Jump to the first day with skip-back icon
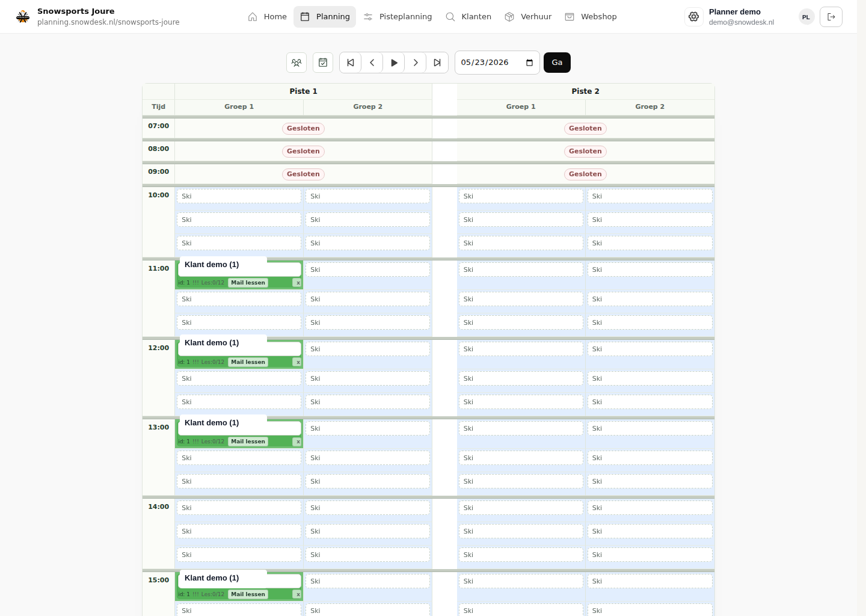Screen dimensions: 866x616 pyautogui.click(x=351, y=63)
